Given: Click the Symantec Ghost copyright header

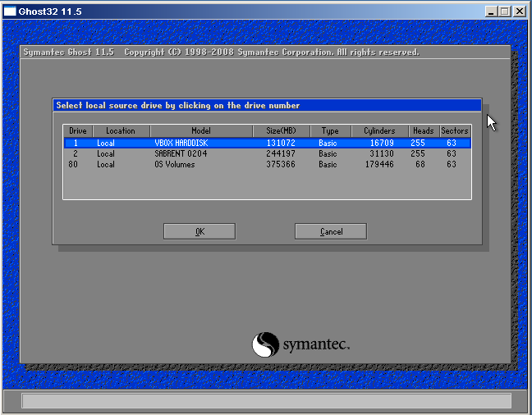Looking at the screenshot, I should pos(221,52).
